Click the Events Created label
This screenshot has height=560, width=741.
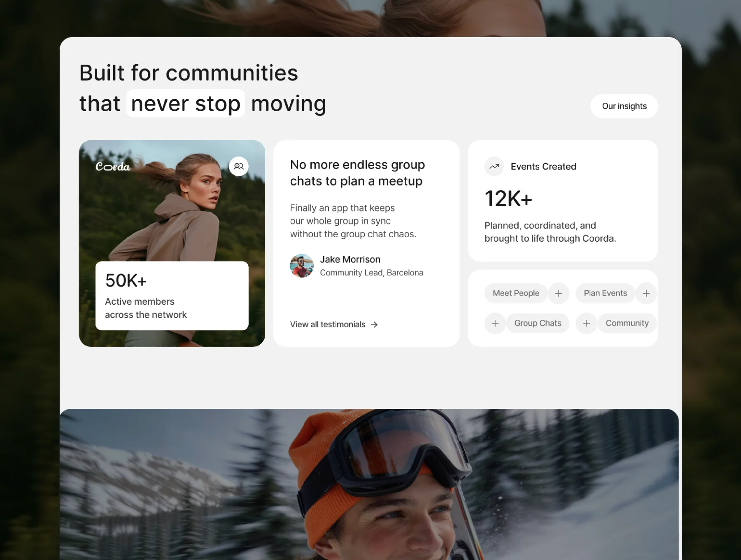click(x=543, y=166)
